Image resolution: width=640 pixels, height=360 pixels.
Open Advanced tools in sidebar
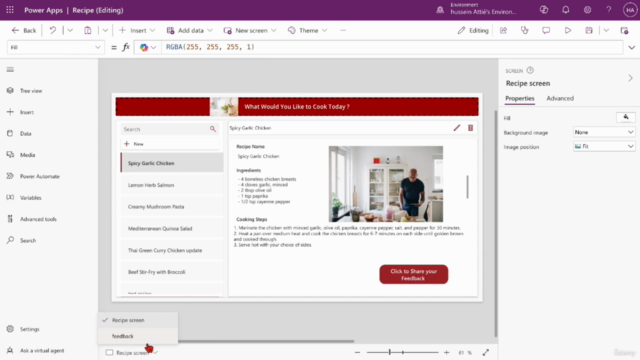click(32, 219)
